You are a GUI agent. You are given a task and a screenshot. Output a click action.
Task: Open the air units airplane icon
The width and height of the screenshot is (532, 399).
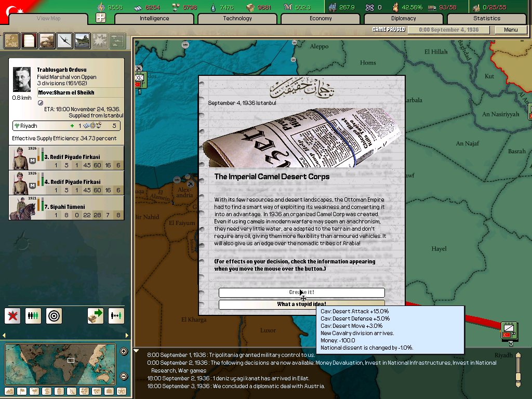click(x=64, y=41)
